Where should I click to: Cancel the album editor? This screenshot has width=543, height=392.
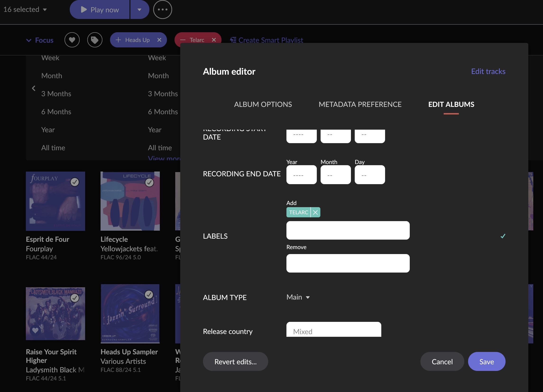point(442,361)
